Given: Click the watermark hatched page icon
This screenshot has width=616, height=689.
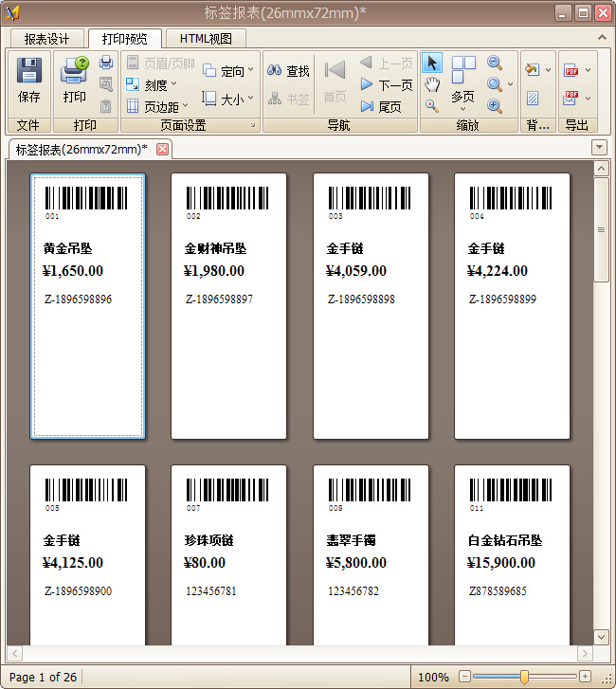Looking at the screenshot, I should [x=533, y=98].
